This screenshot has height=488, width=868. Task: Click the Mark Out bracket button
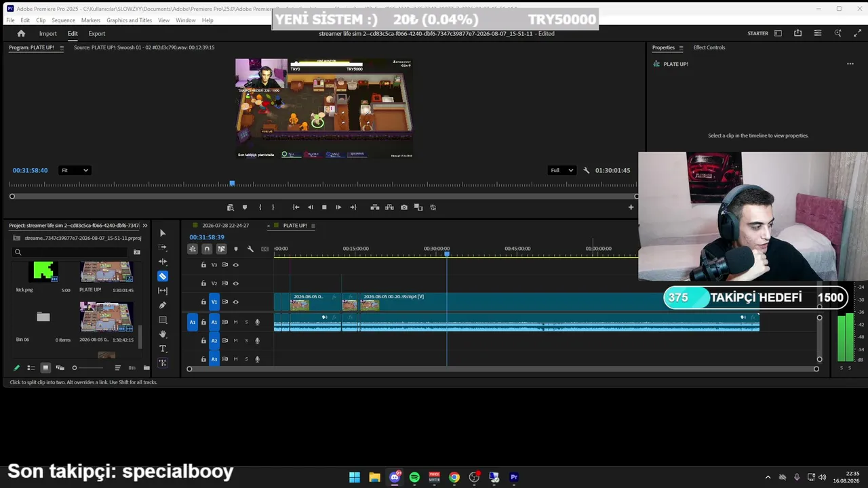(273, 207)
